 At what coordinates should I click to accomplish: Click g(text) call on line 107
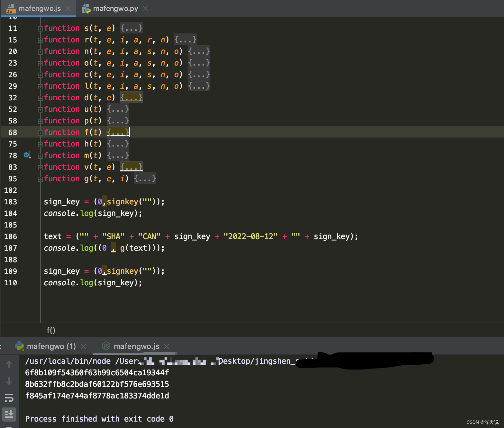pyautogui.click(x=136, y=248)
